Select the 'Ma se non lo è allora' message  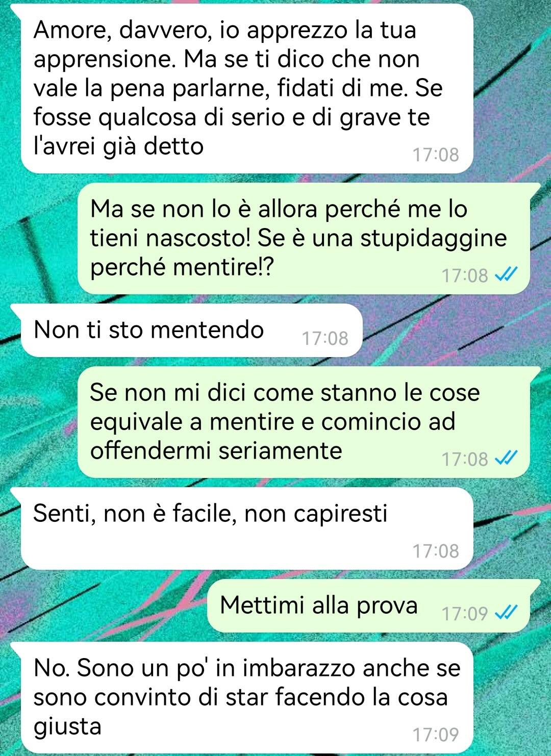[x=304, y=238]
